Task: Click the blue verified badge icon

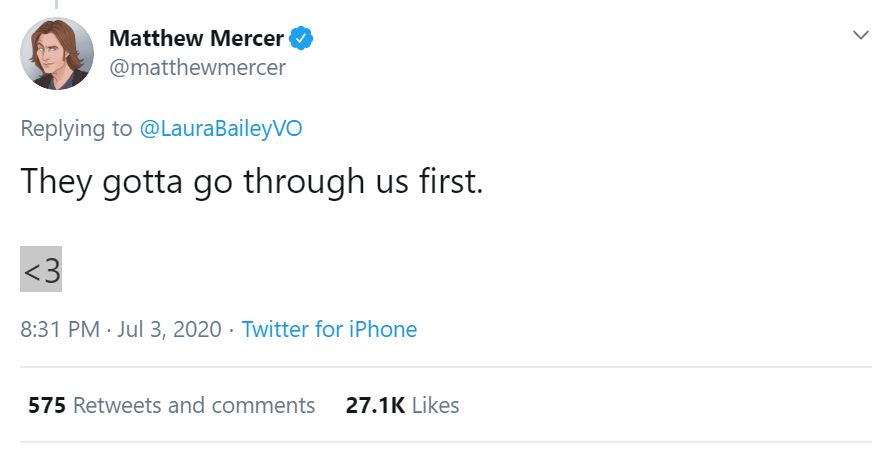Action: tap(302, 39)
